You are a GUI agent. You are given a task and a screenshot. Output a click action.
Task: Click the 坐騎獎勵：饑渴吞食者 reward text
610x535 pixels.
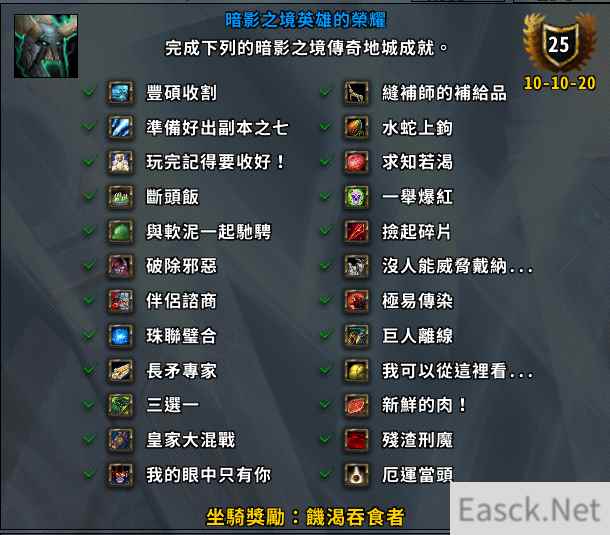coord(305,517)
